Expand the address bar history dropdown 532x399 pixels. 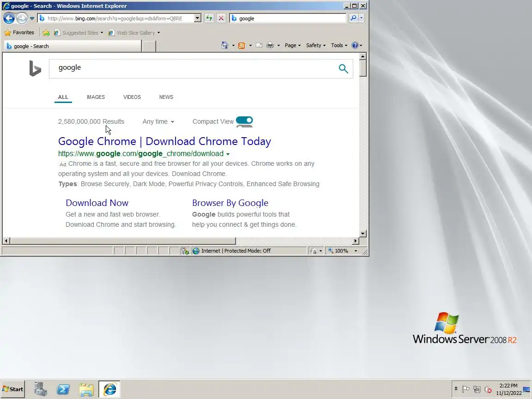coord(198,18)
